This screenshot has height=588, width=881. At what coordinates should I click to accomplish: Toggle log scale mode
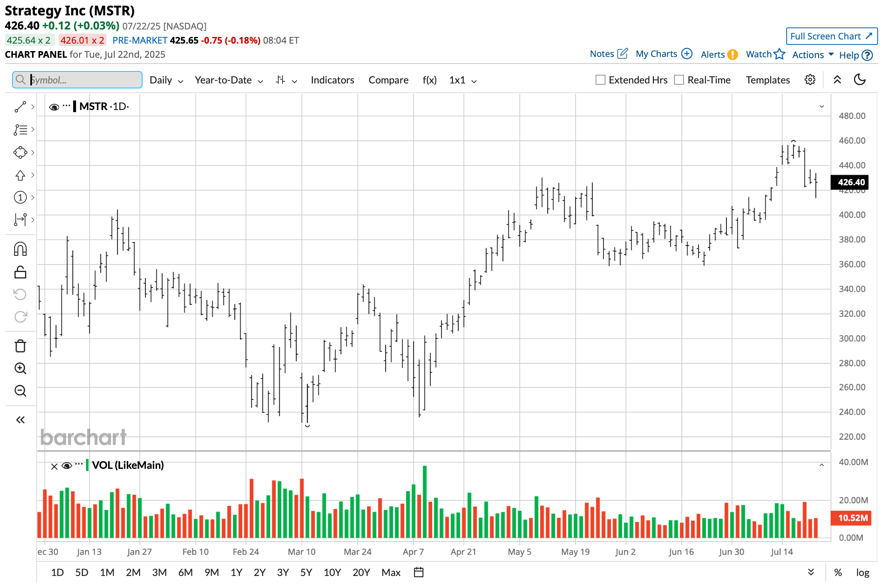click(x=862, y=573)
